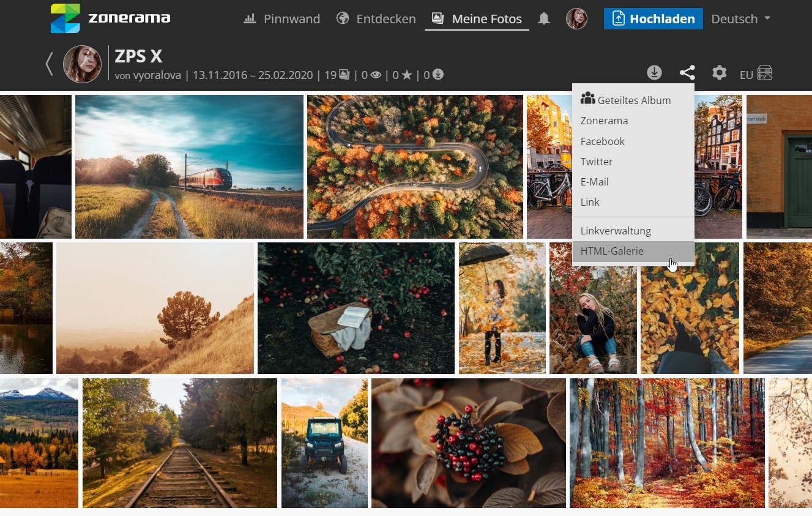Open the red train landscape photo

189,166
